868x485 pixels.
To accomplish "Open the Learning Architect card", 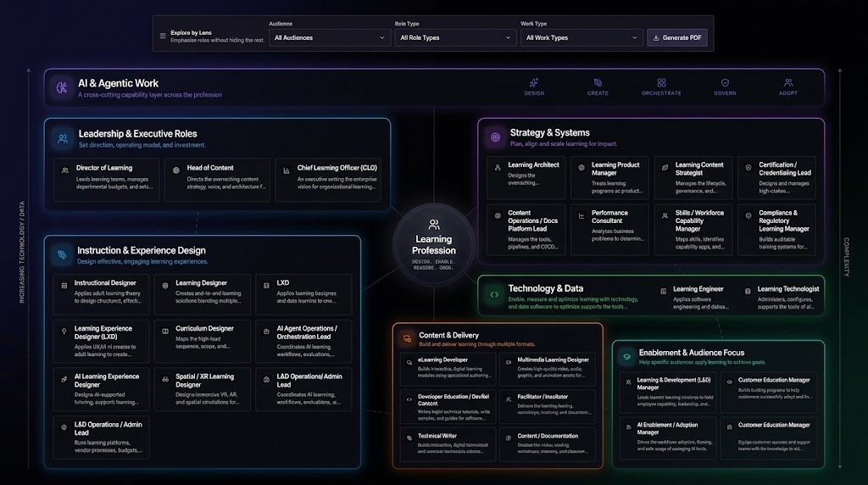I will click(x=526, y=178).
